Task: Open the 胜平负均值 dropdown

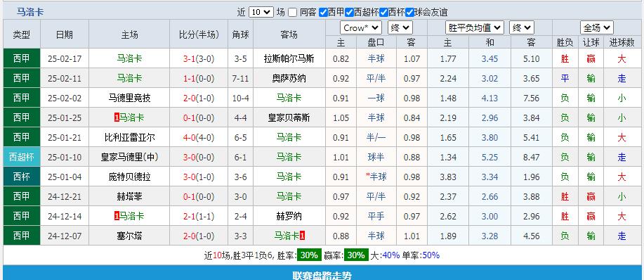Action: [474, 28]
